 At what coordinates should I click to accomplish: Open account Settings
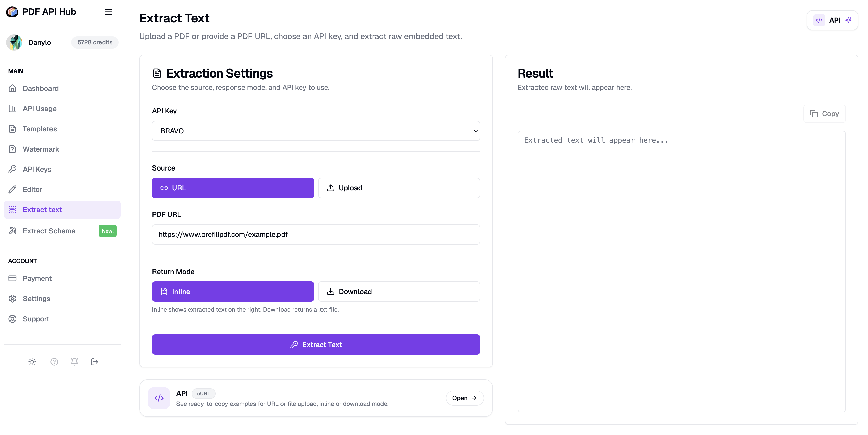click(x=62, y=299)
